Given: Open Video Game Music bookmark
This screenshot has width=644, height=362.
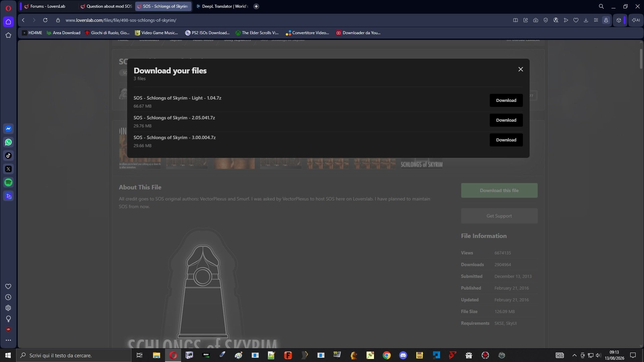Looking at the screenshot, I should 156,33.
